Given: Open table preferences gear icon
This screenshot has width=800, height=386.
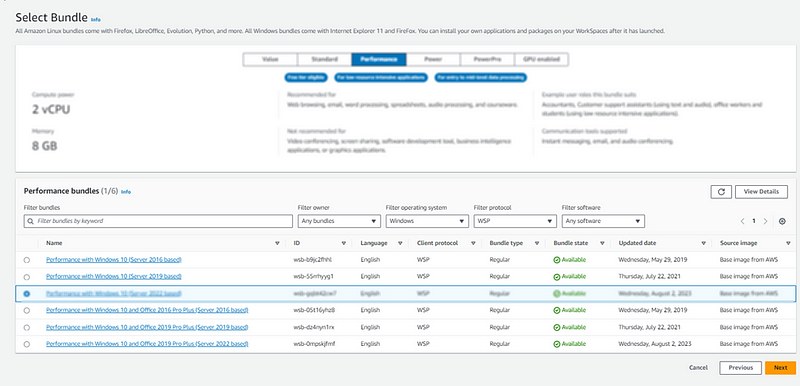Looking at the screenshot, I should [782, 221].
